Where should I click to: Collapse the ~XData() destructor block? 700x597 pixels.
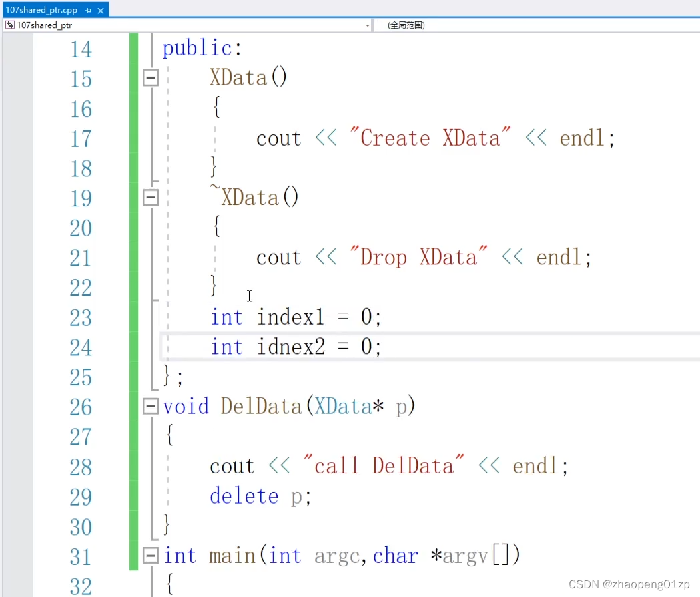151,198
